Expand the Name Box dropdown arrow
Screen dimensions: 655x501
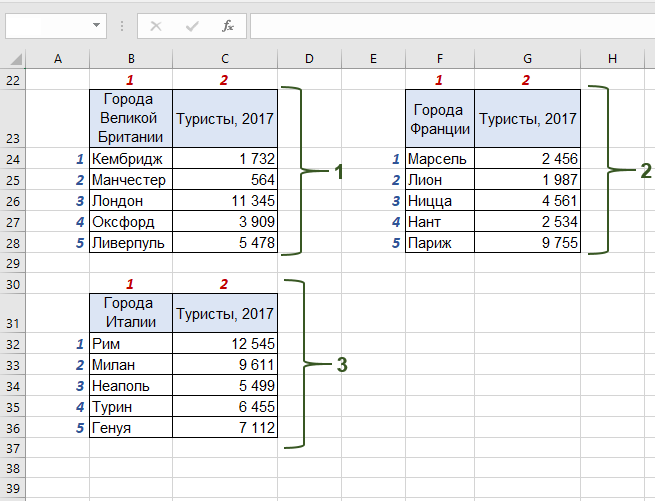[x=96, y=26]
